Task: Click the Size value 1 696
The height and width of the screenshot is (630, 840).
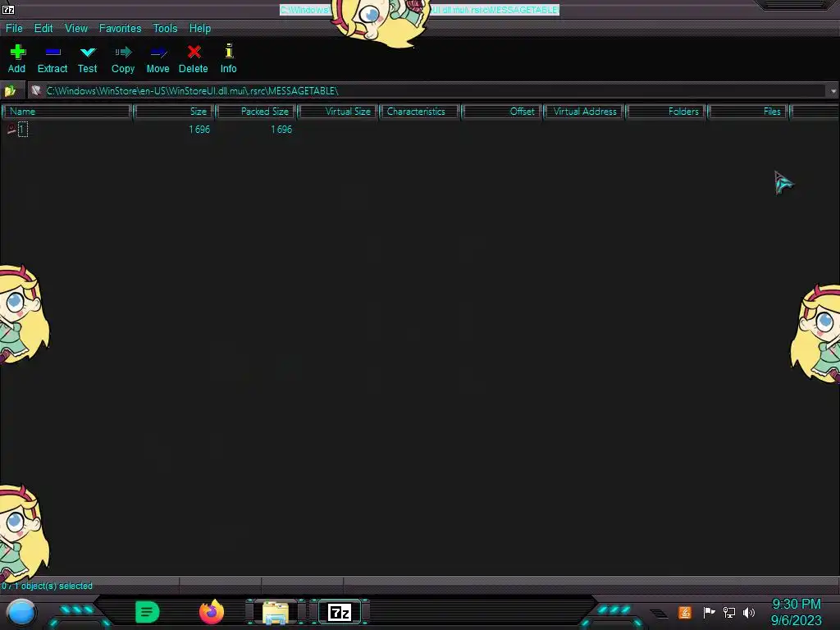Action: [x=199, y=130]
